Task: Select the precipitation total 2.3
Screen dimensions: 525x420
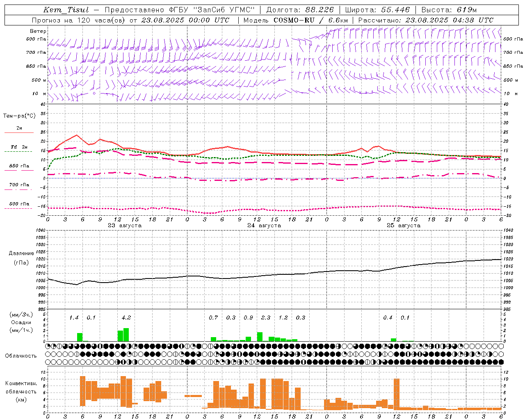Action: [x=266, y=318]
